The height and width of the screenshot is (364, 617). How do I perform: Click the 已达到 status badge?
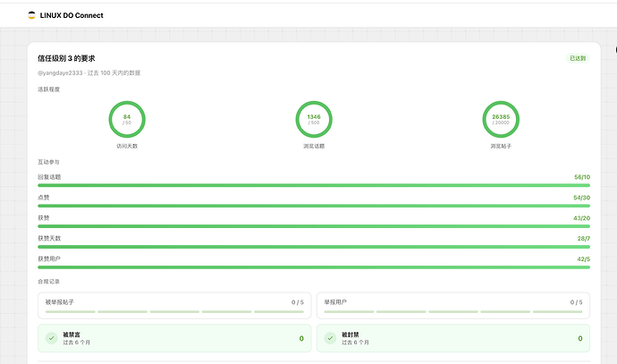tap(578, 58)
